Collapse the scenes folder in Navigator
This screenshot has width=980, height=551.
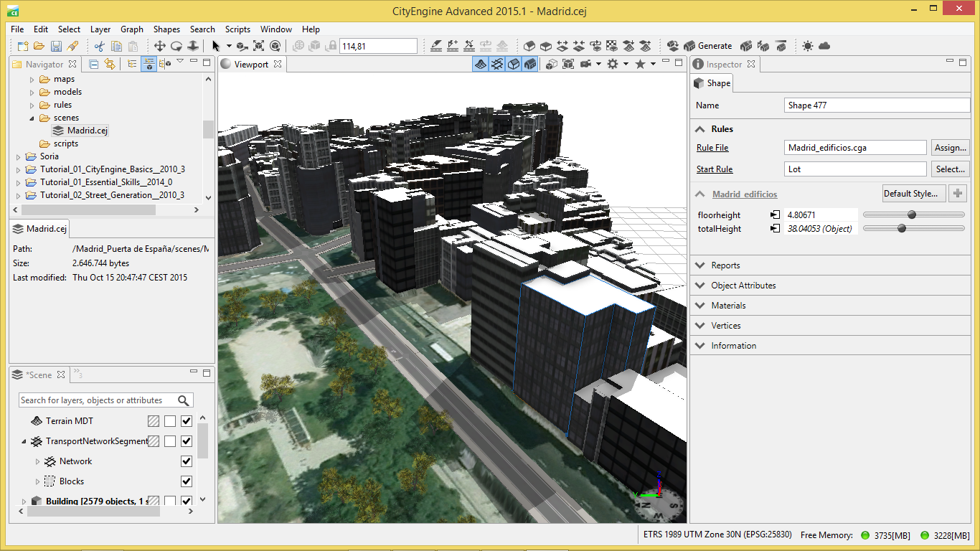tap(32, 118)
